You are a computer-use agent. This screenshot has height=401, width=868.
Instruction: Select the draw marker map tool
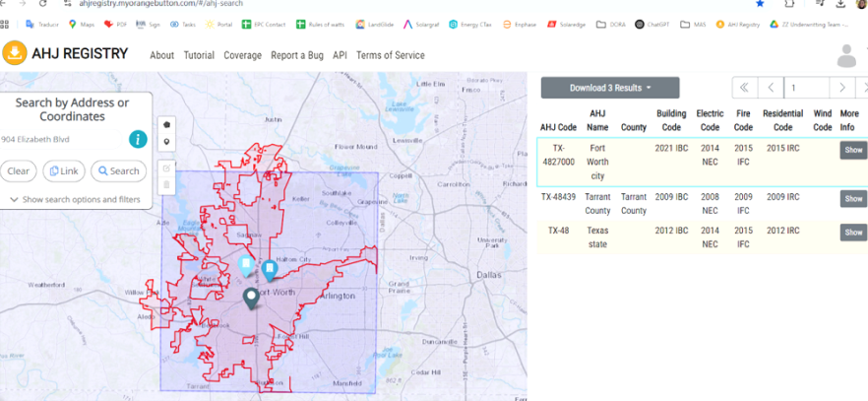[166, 142]
